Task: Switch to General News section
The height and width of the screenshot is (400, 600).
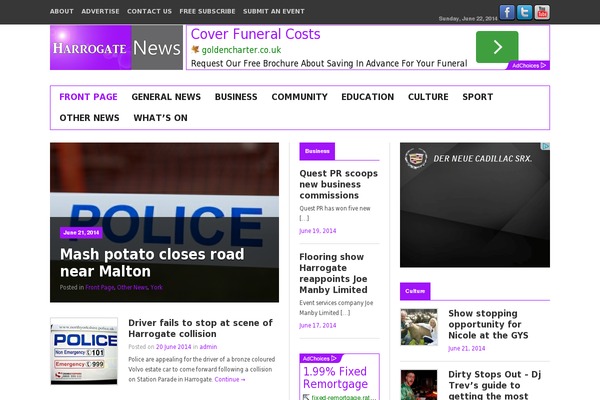Action: click(x=166, y=97)
